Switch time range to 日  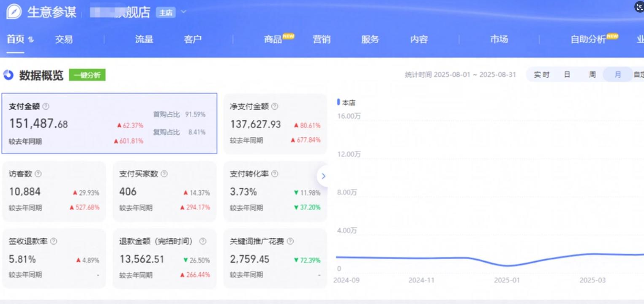click(567, 75)
